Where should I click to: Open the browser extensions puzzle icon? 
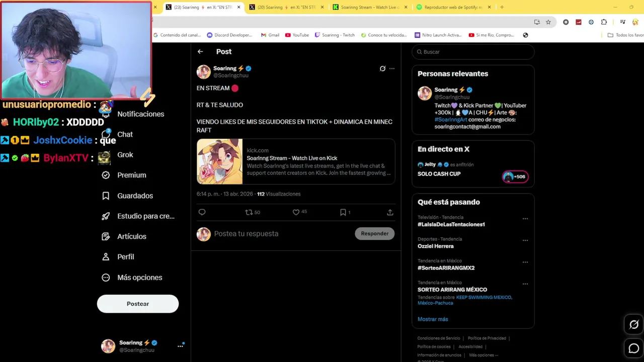point(604,22)
